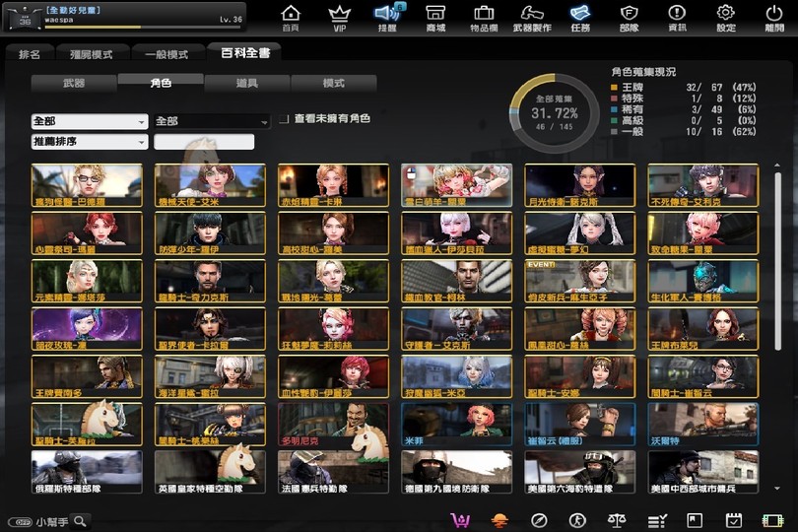
Task: Expand the second dark 全部 dropdown
Action: tap(211, 121)
